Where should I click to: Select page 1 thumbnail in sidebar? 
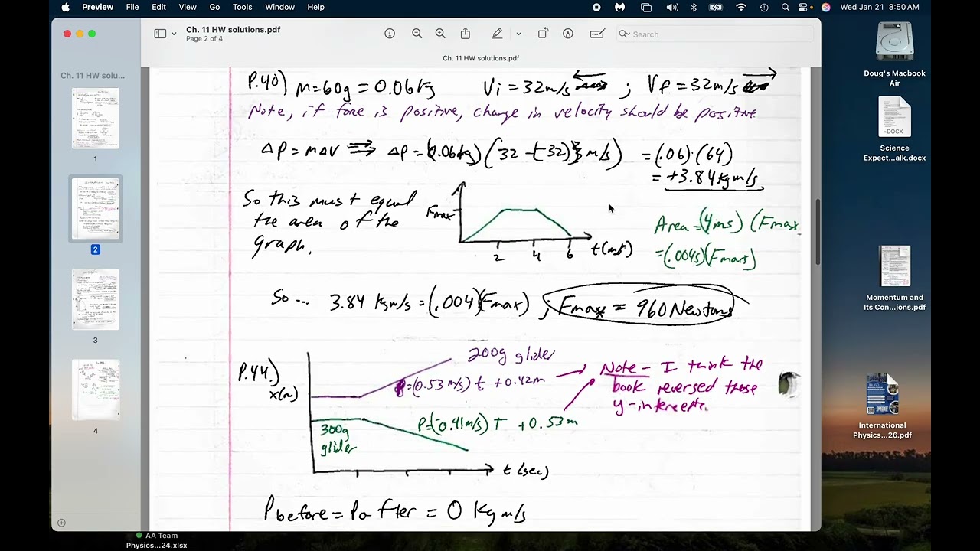click(96, 119)
